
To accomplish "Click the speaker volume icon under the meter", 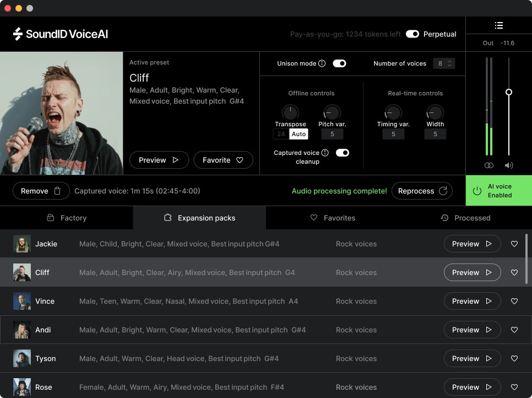I will [x=509, y=165].
